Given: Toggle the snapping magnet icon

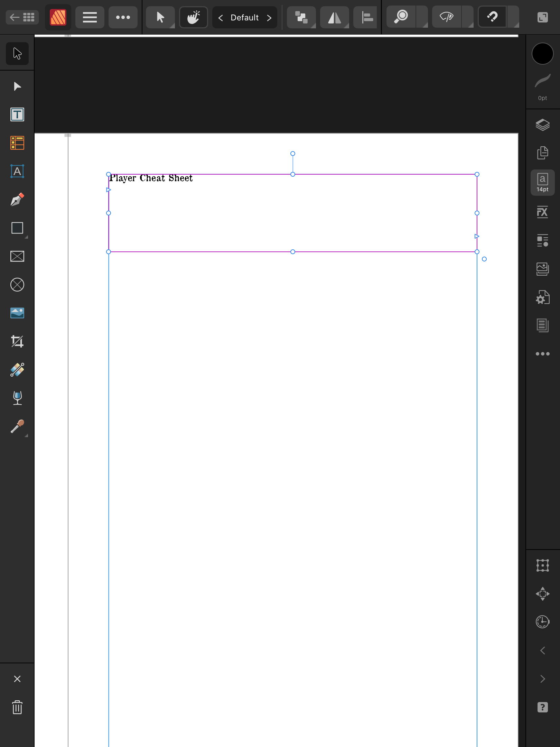Looking at the screenshot, I should point(492,17).
